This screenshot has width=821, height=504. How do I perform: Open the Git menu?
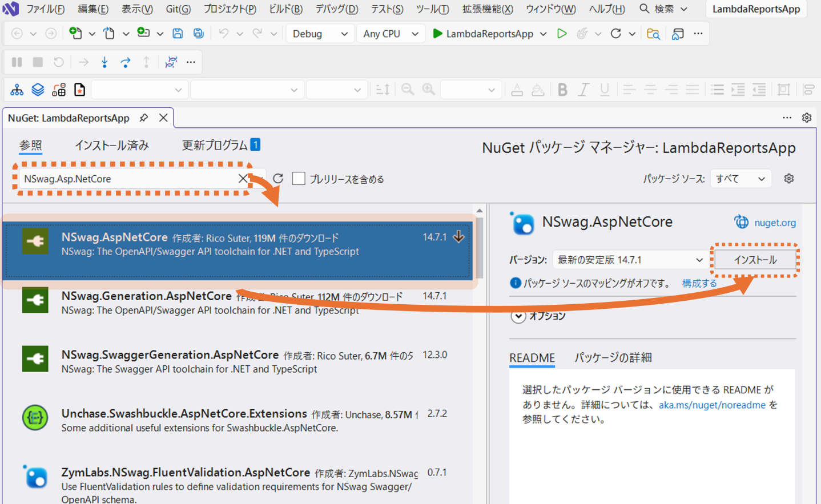178,9
